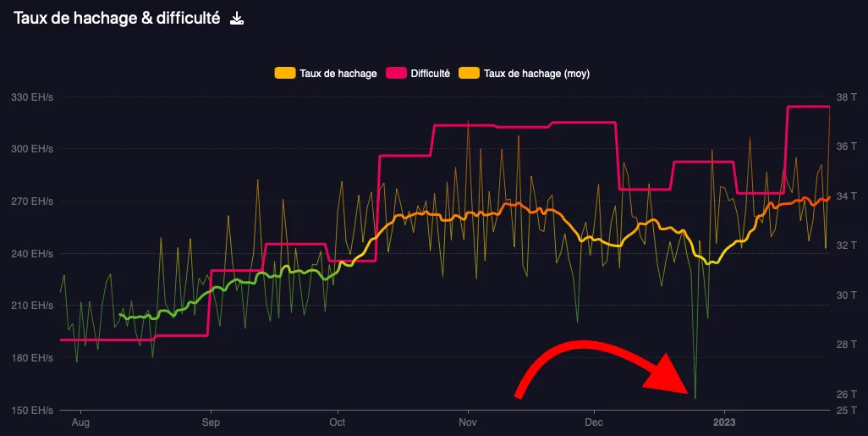Hide the Taux de hachage (moy) label
The height and width of the screenshot is (436, 868).
click(536, 73)
